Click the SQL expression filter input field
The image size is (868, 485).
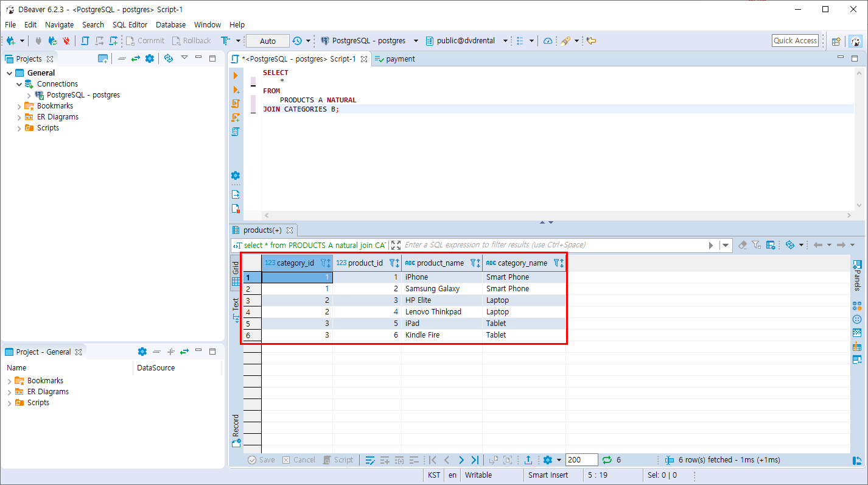(554, 245)
